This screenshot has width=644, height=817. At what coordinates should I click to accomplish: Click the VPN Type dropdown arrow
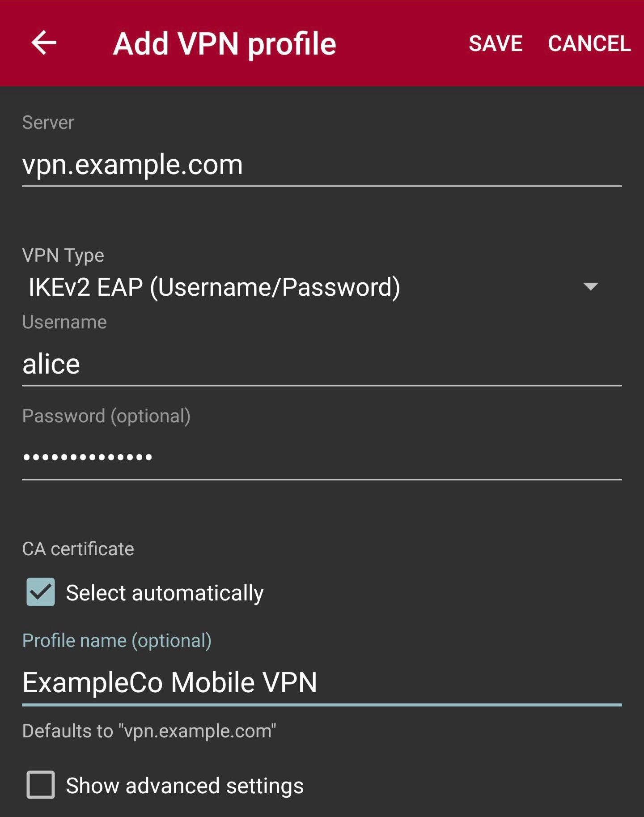590,287
